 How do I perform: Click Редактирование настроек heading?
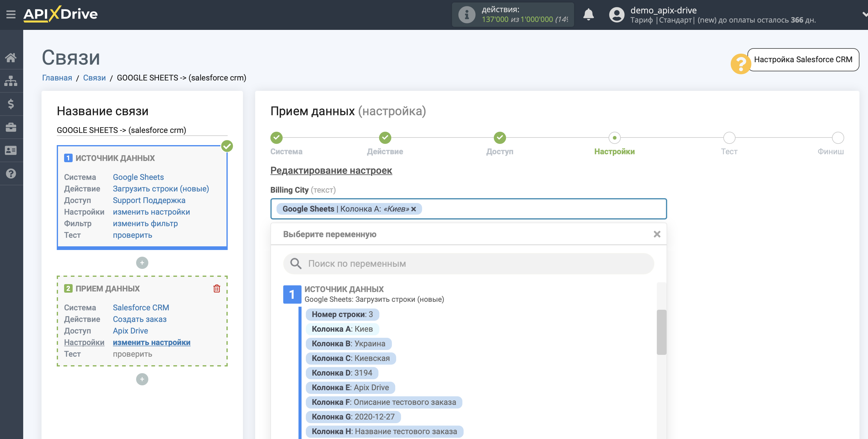pos(331,170)
